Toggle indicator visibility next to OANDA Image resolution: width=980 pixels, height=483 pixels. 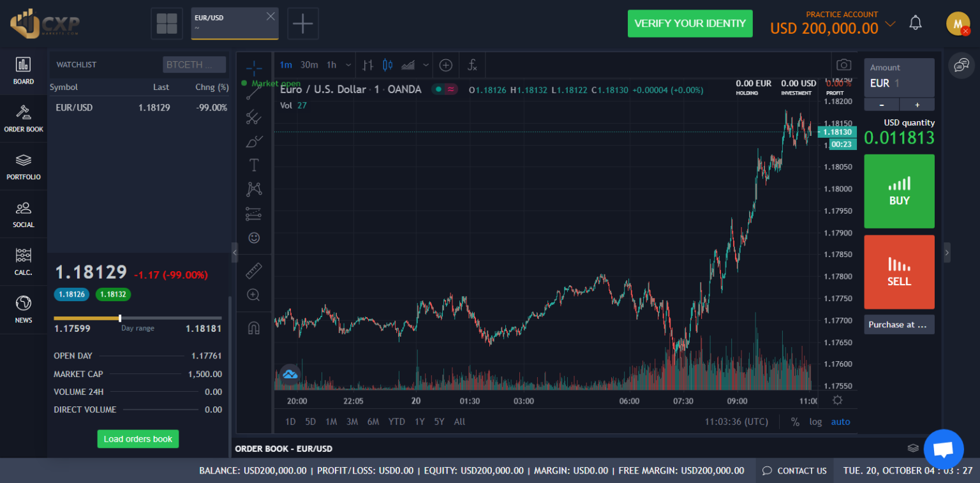point(445,89)
